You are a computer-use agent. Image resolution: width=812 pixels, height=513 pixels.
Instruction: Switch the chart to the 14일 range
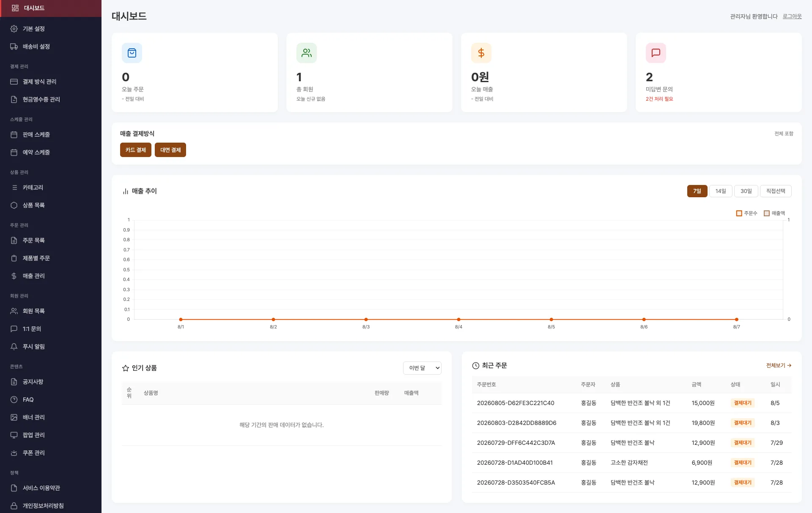click(721, 191)
